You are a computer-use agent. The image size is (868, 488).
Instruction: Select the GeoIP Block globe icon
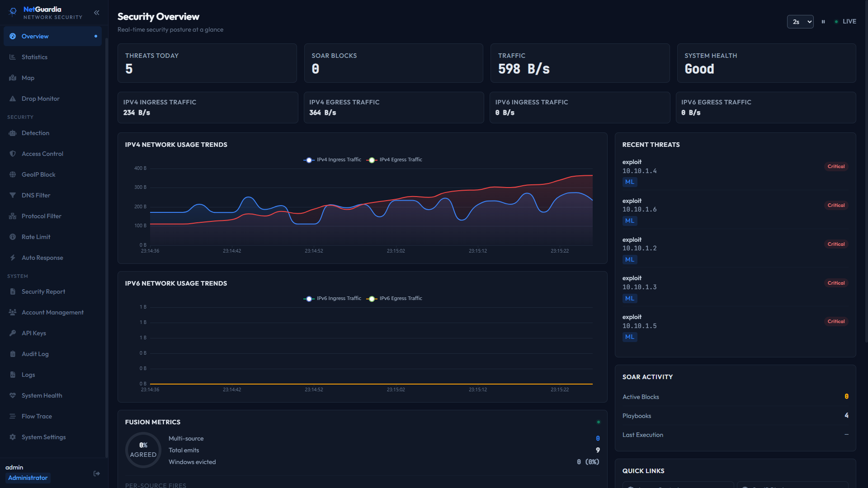pyautogui.click(x=13, y=174)
